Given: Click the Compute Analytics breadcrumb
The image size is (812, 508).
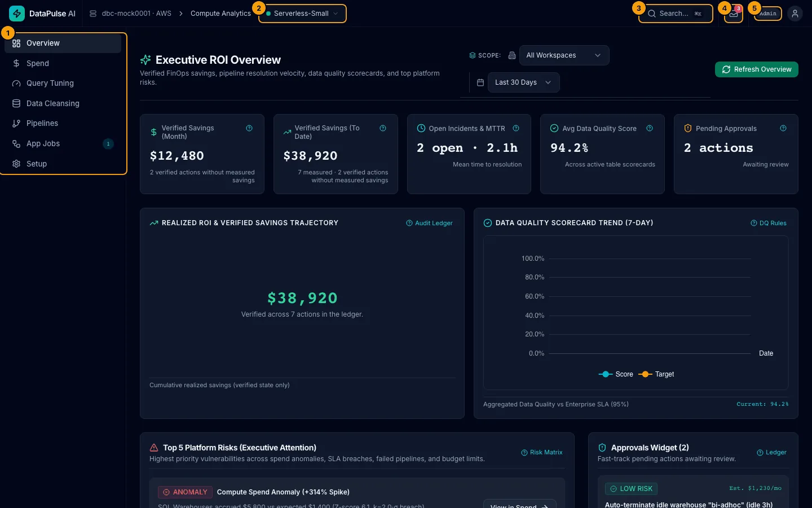Looking at the screenshot, I should 220,14.
